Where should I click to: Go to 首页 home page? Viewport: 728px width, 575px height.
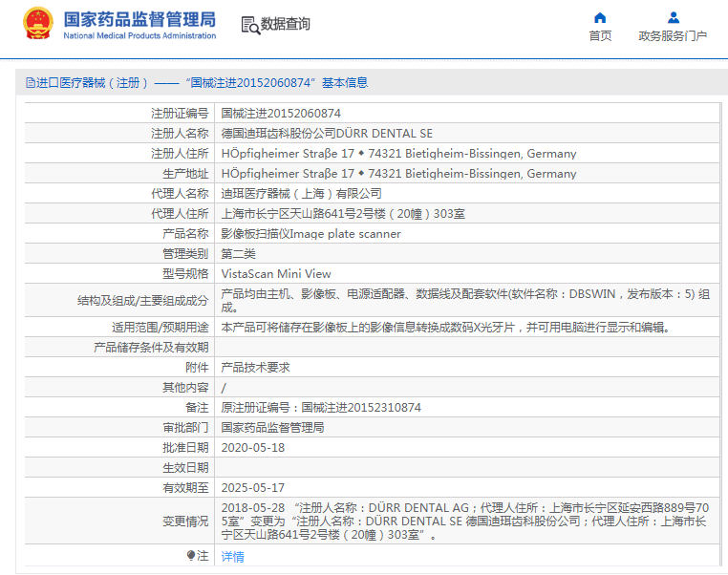click(600, 35)
